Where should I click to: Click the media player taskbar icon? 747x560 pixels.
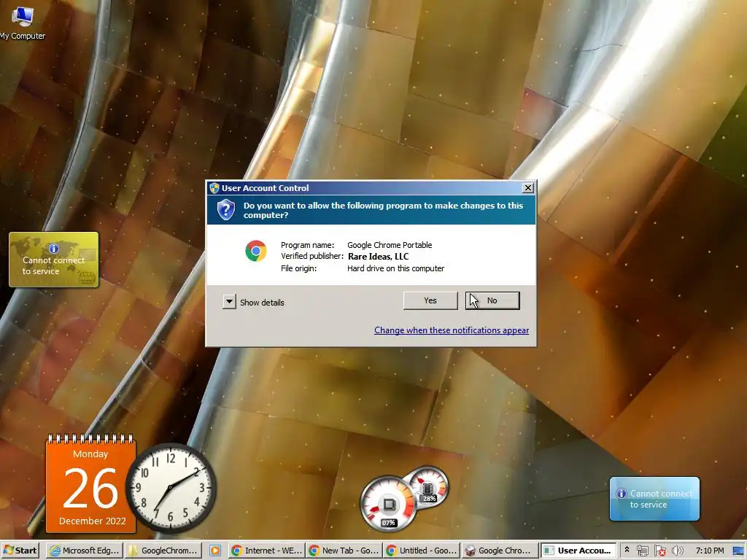[x=215, y=551]
